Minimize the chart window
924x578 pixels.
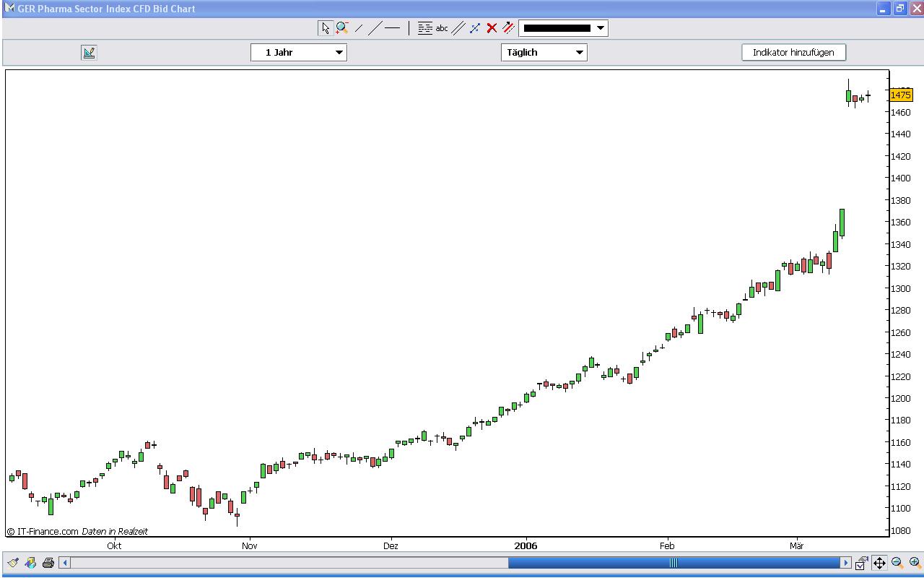(883, 9)
